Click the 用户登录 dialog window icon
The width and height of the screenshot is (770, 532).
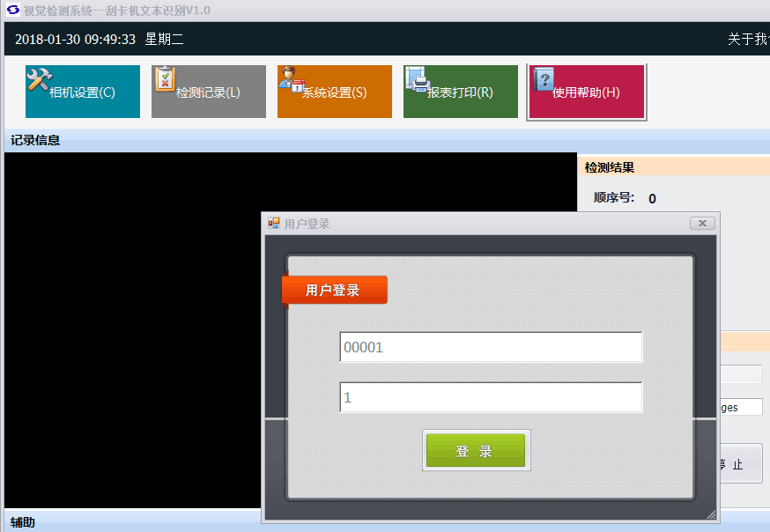tap(274, 224)
